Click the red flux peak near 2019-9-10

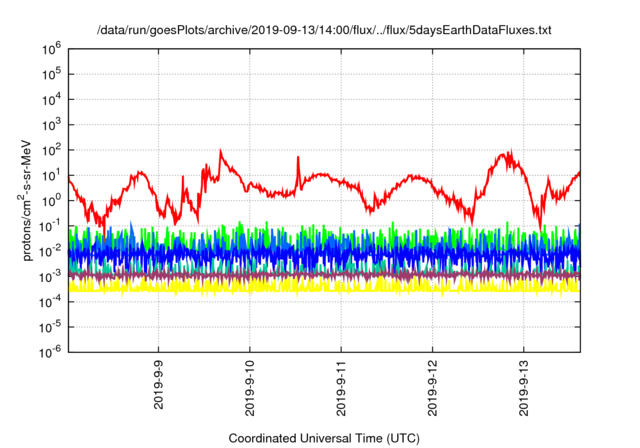pyautogui.click(x=221, y=153)
